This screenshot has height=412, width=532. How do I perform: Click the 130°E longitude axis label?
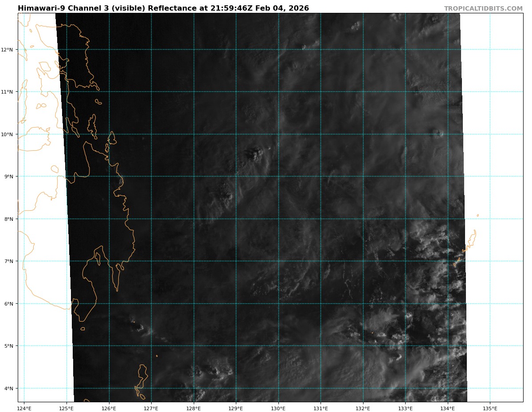coord(278,408)
